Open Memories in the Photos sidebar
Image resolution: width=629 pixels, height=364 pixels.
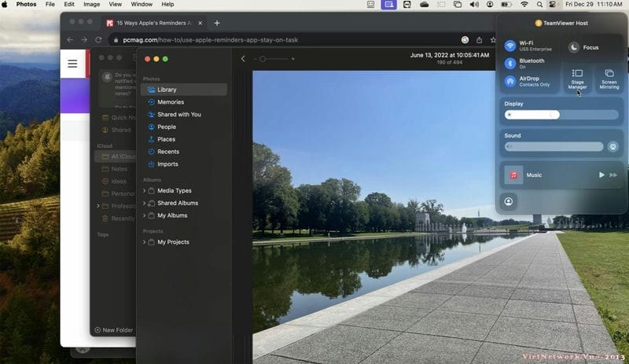point(170,102)
